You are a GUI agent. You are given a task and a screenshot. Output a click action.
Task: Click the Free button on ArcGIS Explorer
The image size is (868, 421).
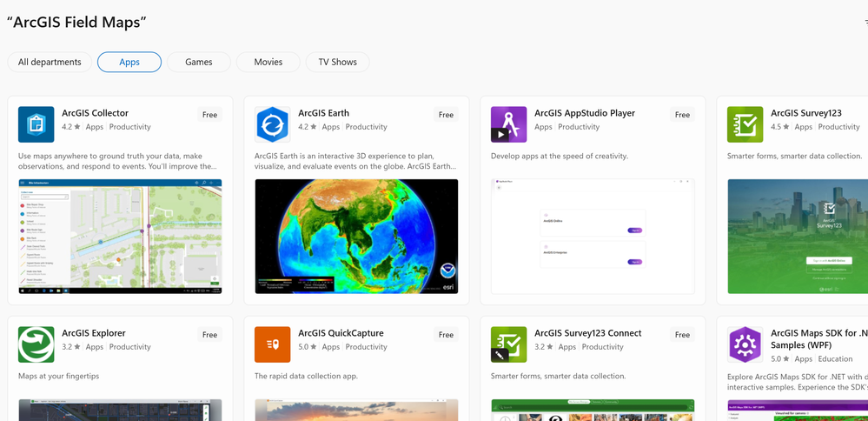209,335
